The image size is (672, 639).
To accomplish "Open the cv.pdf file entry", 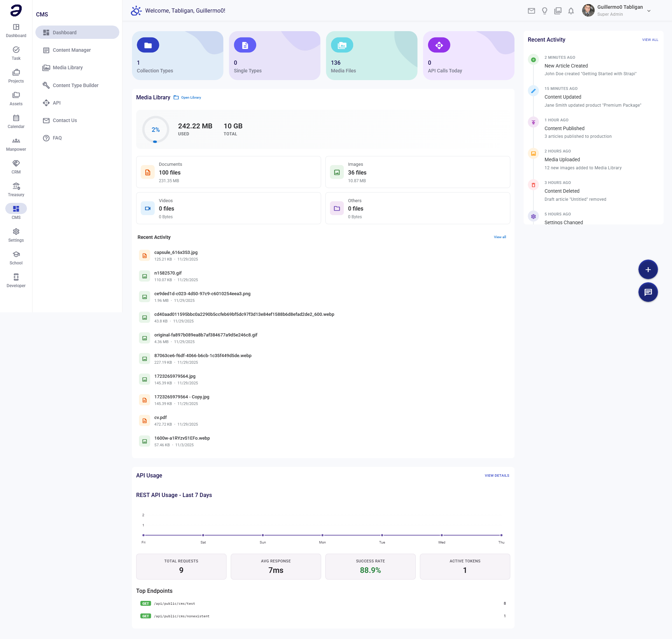I will click(161, 417).
